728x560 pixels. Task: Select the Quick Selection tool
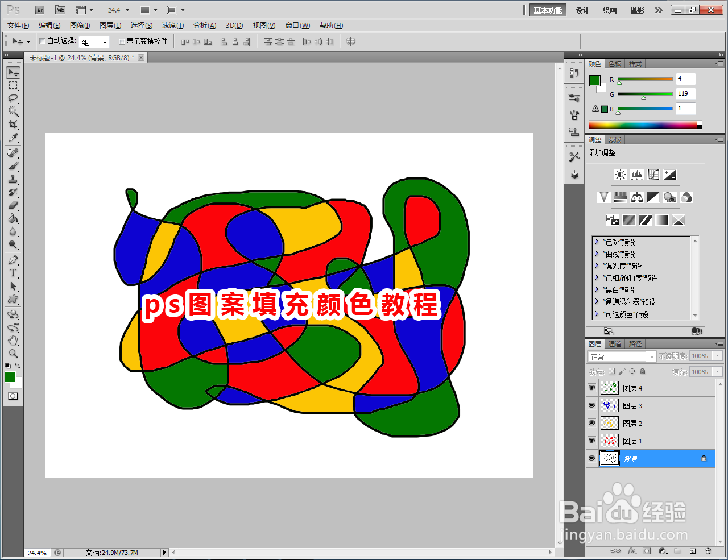(13, 111)
